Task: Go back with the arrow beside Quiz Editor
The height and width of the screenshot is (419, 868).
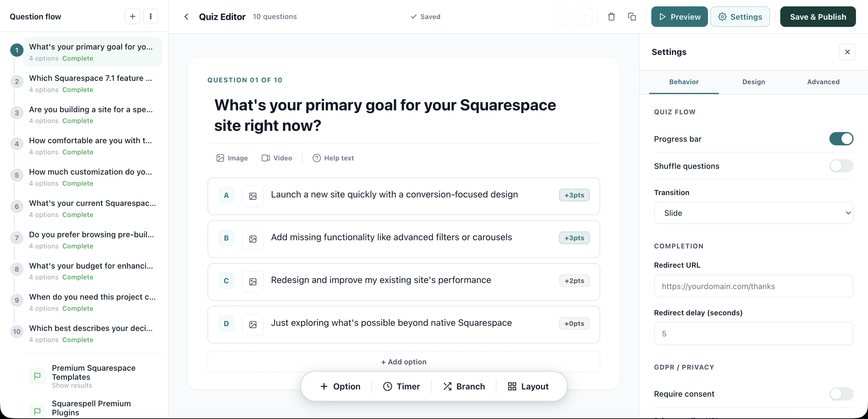Action: (186, 17)
